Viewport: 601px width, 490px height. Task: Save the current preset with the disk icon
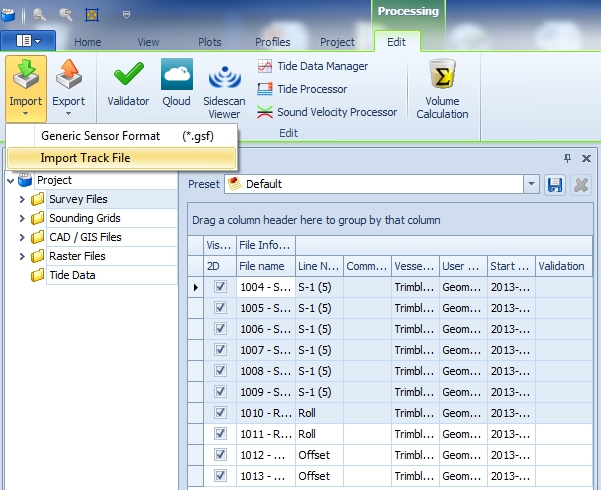click(555, 184)
